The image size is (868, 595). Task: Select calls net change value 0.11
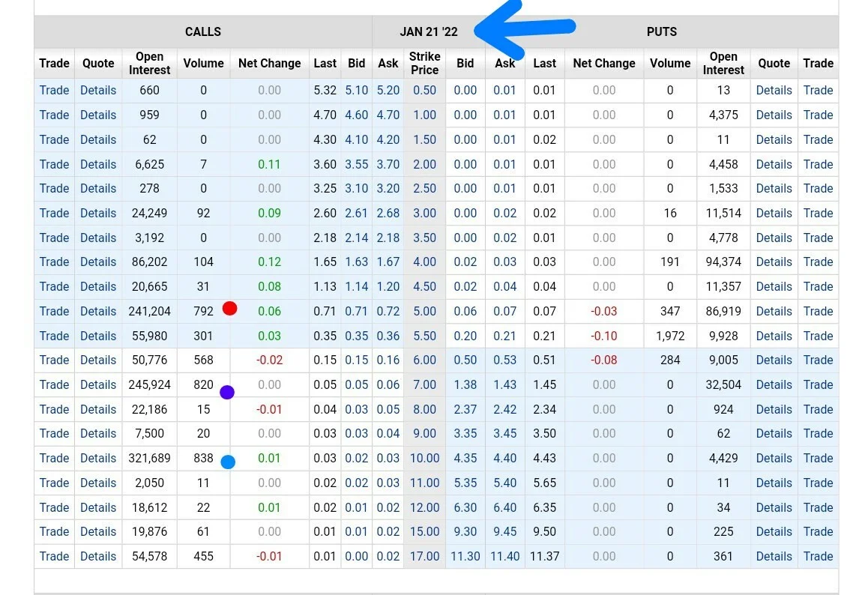point(270,164)
